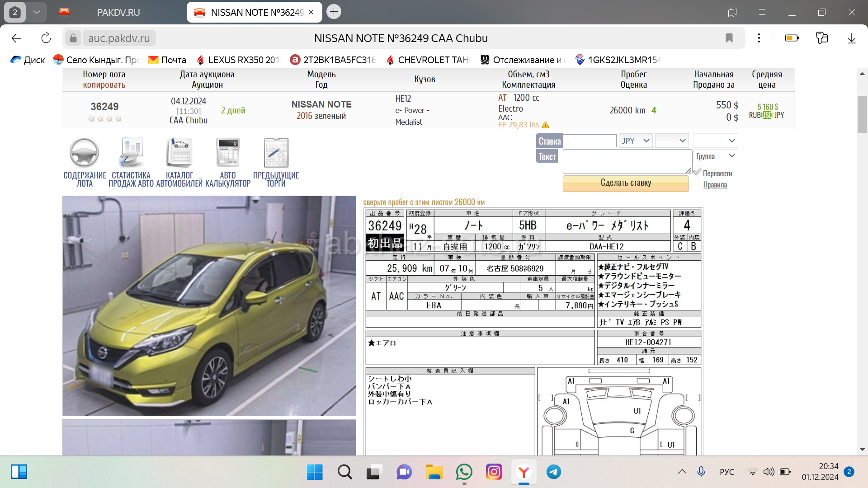This screenshot has height=488, width=868.
Task: Reload the page with the refresh icon
Action: pyautogui.click(x=46, y=38)
